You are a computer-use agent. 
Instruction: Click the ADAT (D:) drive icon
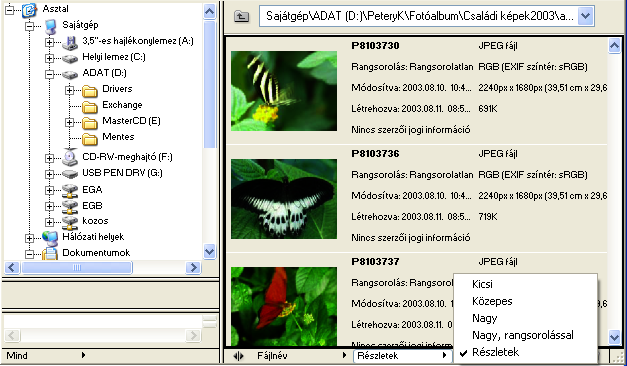click(x=70, y=74)
